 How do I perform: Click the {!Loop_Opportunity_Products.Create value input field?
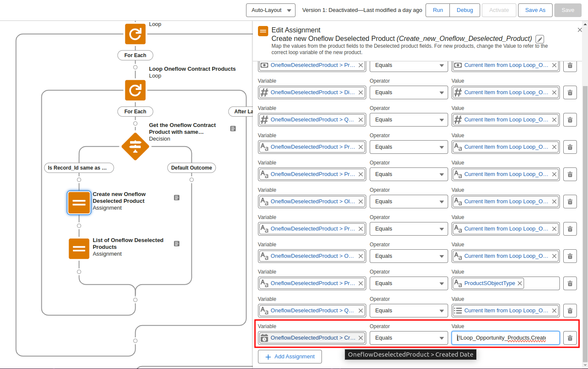point(506,338)
